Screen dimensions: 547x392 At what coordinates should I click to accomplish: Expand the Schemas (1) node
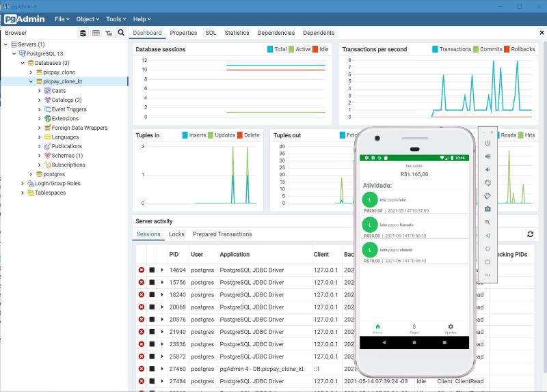click(39, 156)
